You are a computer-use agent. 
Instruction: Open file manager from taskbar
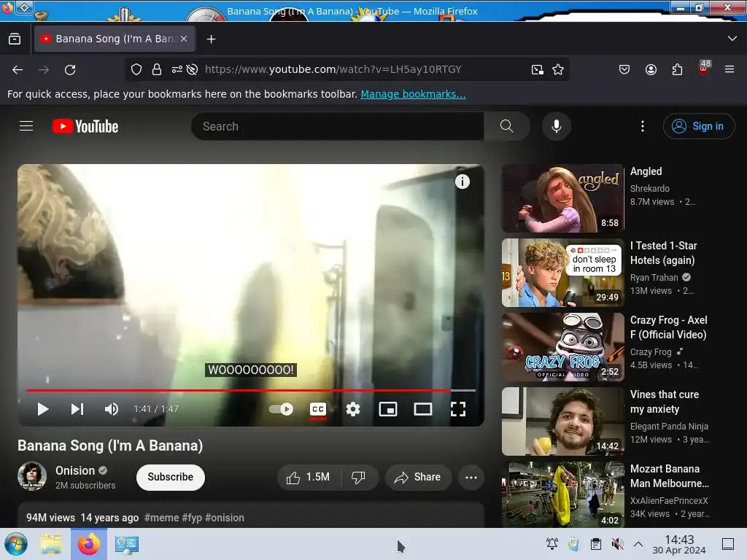51,544
